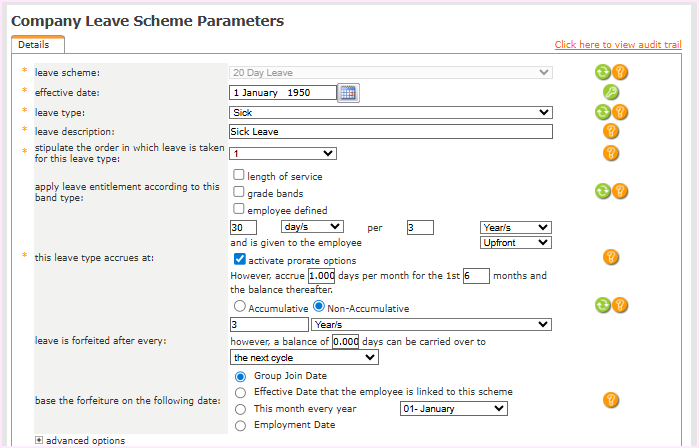Select the Accumulative radio button
This screenshot has width=699, height=448.
(239, 307)
